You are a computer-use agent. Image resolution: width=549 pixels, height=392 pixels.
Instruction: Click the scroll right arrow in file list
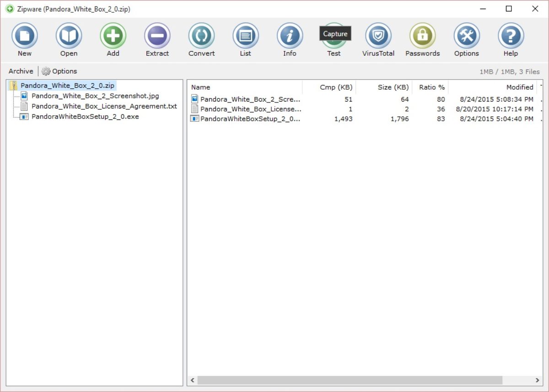coord(537,380)
